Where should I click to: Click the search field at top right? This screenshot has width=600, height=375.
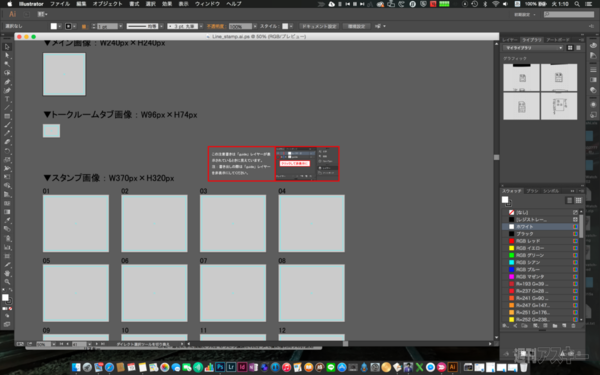click(x=569, y=15)
